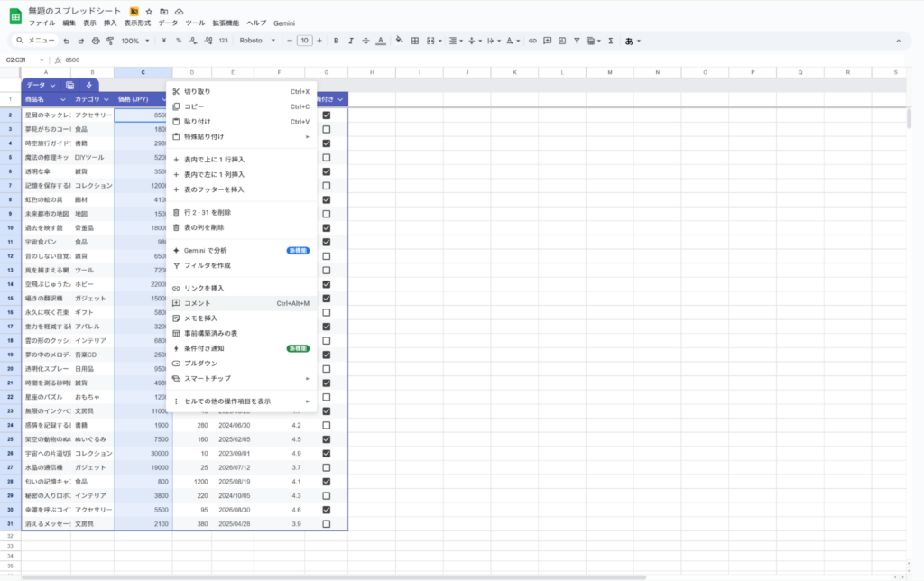Choose フィルタを作成 in context menu

pyautogui.click(x=208, y=265)
